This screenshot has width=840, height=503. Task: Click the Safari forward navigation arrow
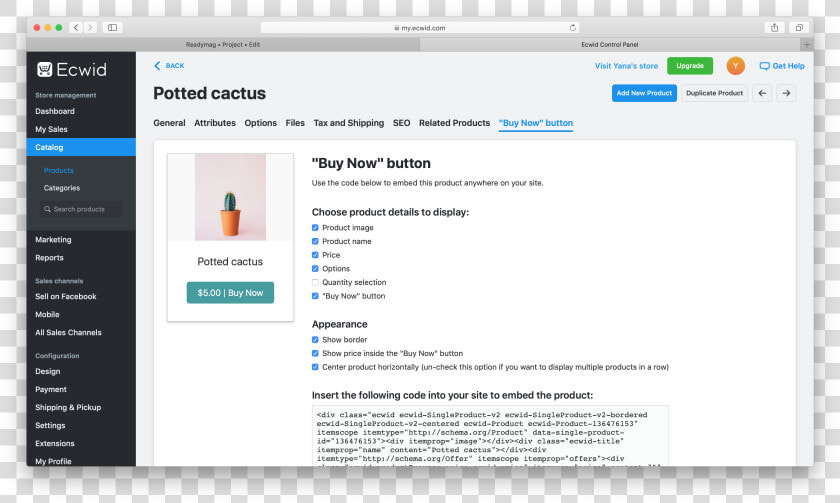click(x=90, y=27)
